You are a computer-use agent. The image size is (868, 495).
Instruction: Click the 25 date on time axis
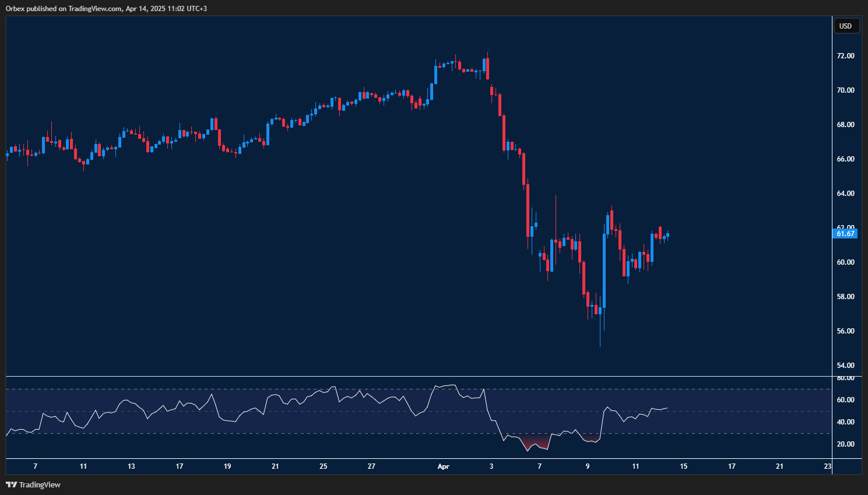[x=324, y=466]
